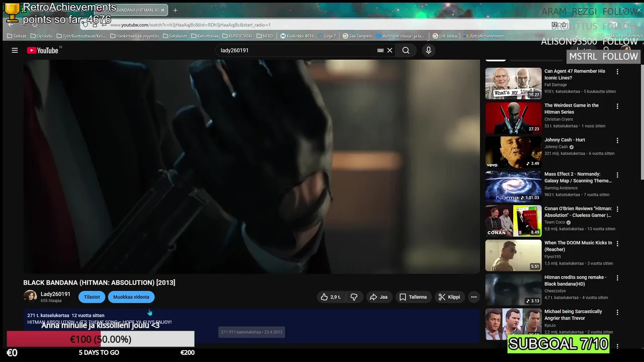Open 'Hitman credits song remake' title link
Viewport: 644px width, 362px height.
click(x=576, y=281)
